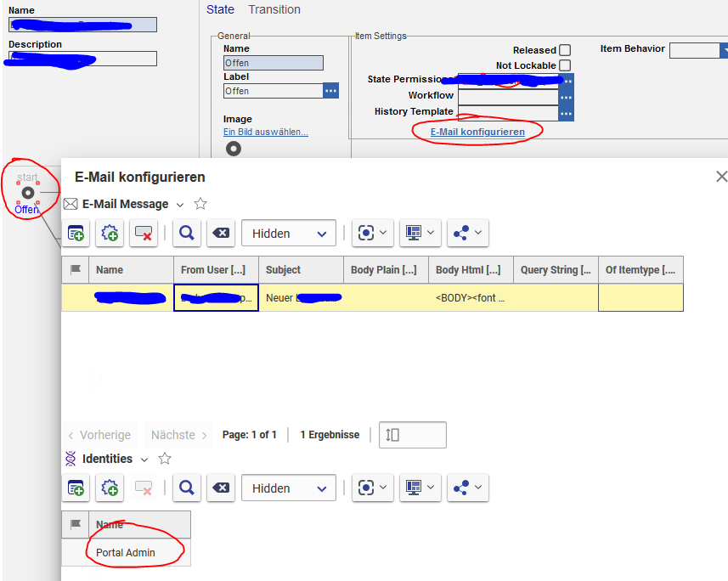Toggle the Not Lockable checkbox
Image resolution: width=728 pixels, height=581 pixels.
click(x=565, y=65)
